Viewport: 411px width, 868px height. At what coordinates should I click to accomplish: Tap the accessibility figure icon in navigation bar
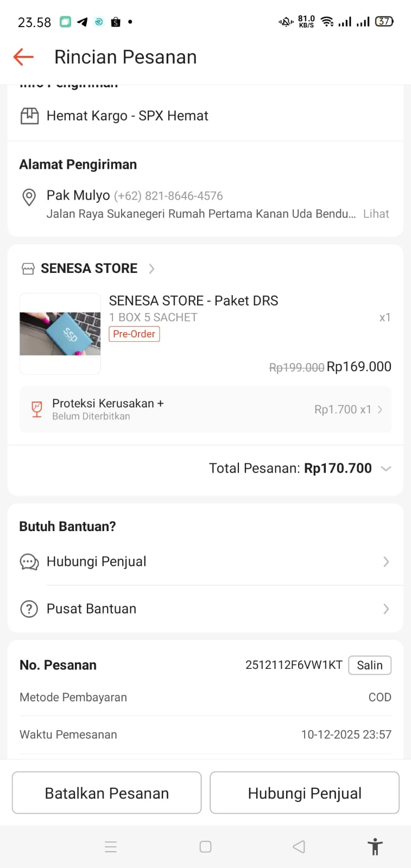coord(375,847)
